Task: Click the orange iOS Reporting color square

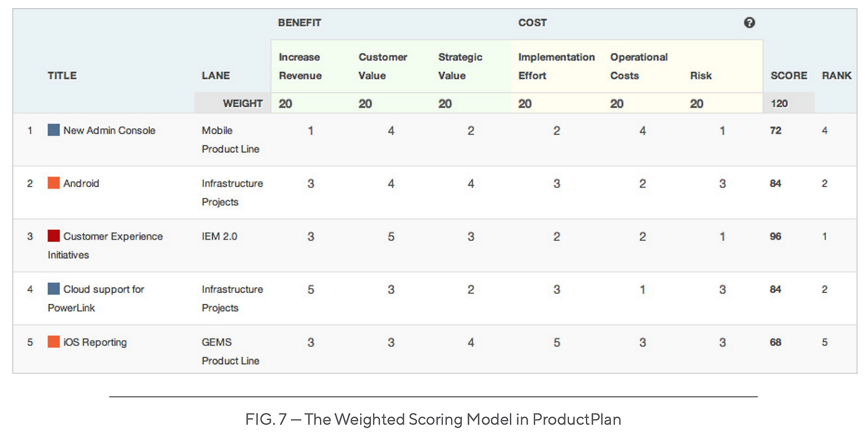Action: (54, 342)
